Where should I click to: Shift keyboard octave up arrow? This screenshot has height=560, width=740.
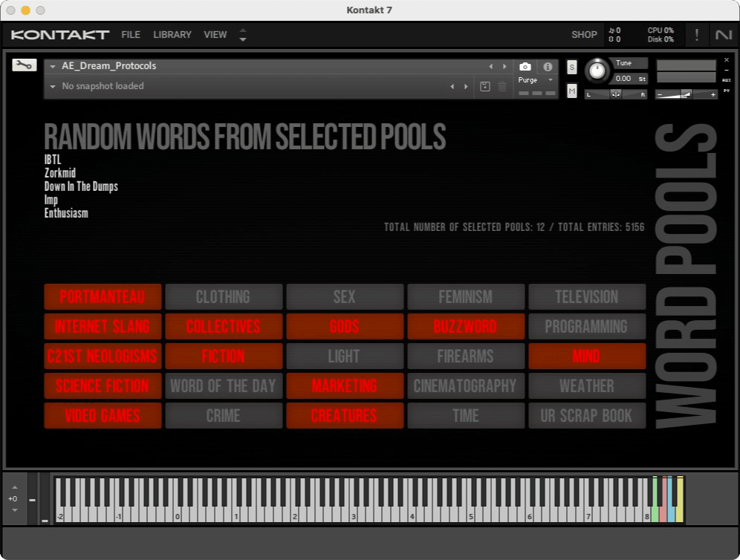[x=15, y=487]
